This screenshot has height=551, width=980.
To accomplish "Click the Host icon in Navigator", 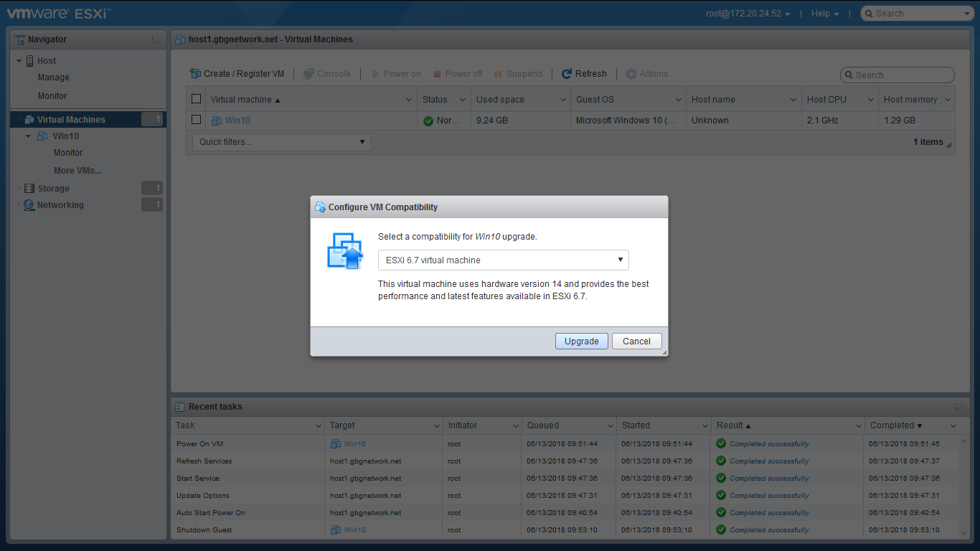I will pos(30,61).
